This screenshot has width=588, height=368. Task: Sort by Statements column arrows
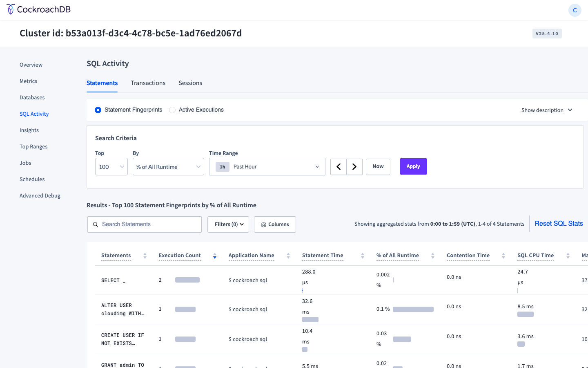pos(145,256)
